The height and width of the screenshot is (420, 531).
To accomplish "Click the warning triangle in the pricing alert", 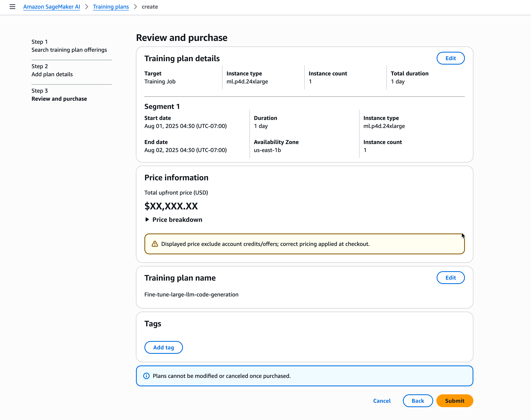I will [155, 244].
